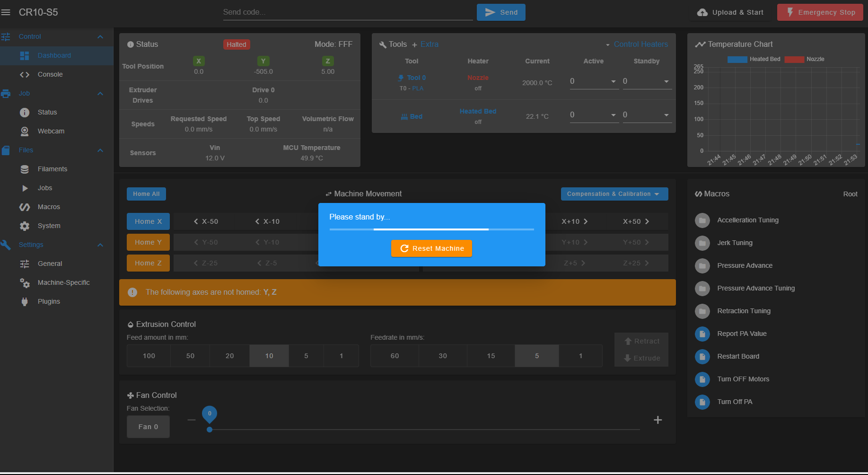Navigate to the Jobs page

(57, 188)
